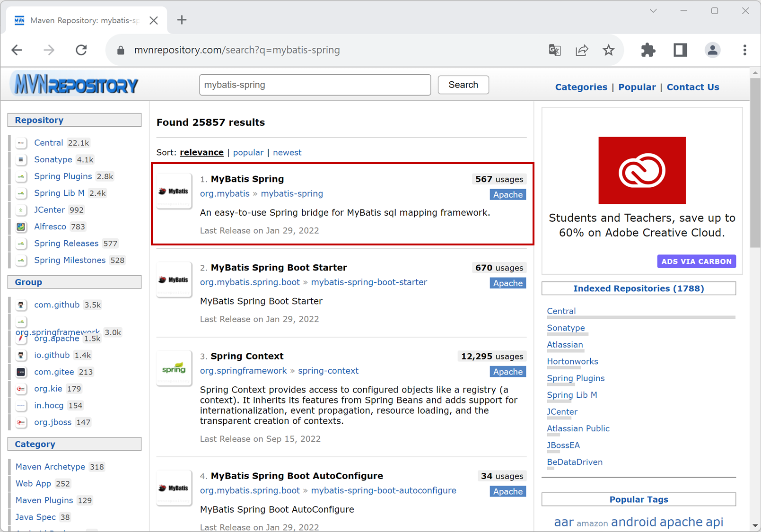Click the Spring Context logo thumbnail

tap(174, 368)
